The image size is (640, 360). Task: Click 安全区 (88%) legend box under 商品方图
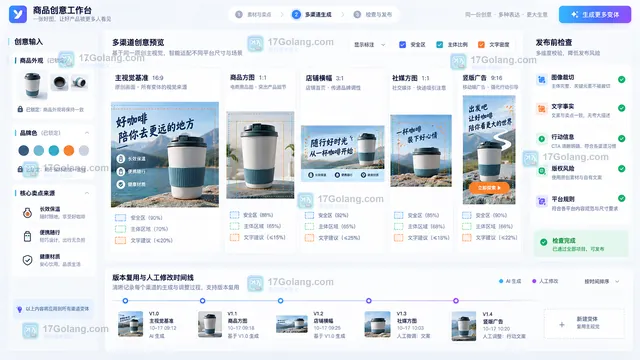pyautogui.click(x=234, y=215)
